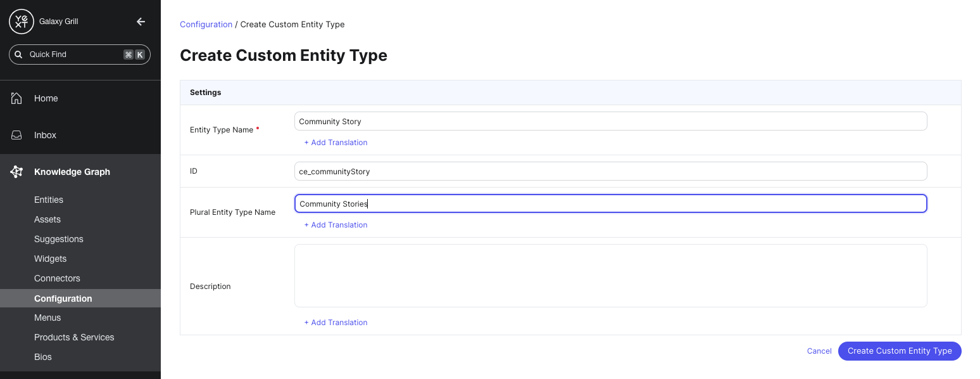Click inside the Description text area
980x379 pixels.
click(x=610, y=275)
